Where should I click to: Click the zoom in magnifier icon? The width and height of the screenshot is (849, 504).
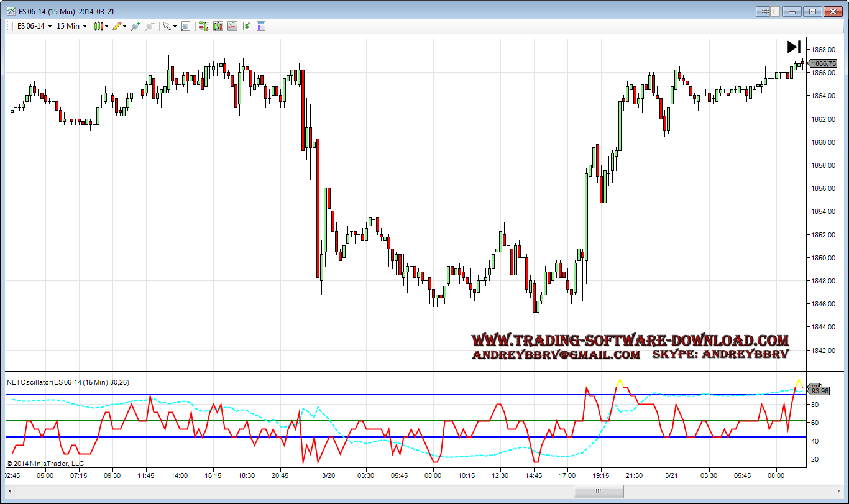tap(135, 26)
